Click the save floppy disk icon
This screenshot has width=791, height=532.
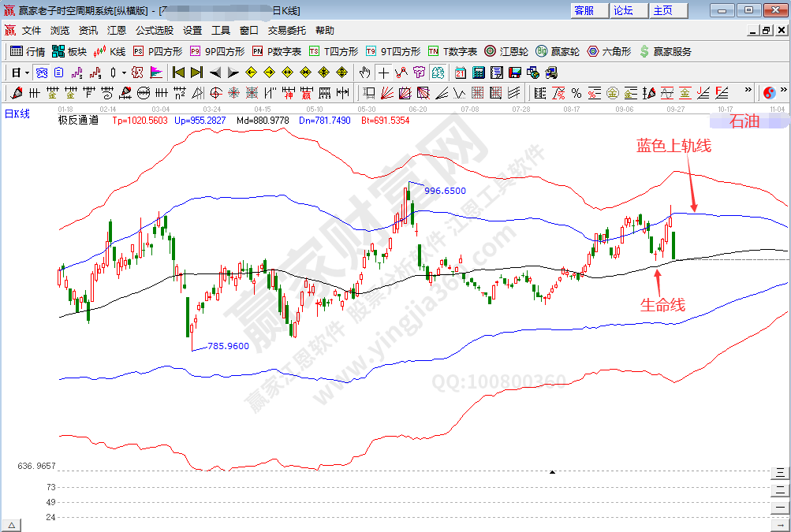coord(515,73)
